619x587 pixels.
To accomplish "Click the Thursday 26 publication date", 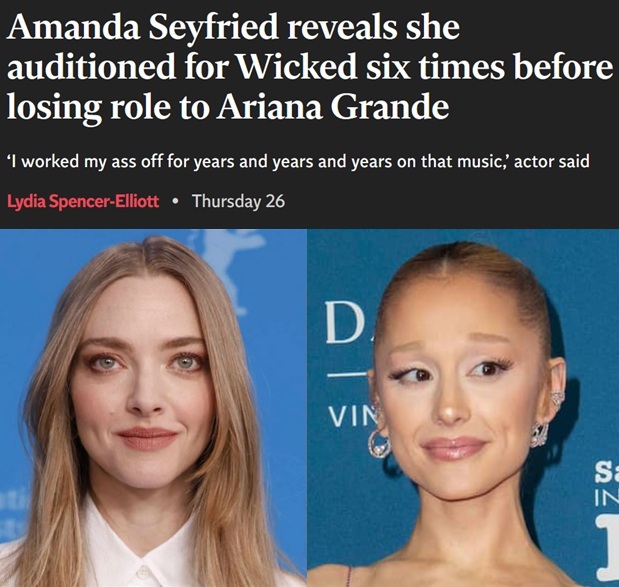I will point(238,201).
